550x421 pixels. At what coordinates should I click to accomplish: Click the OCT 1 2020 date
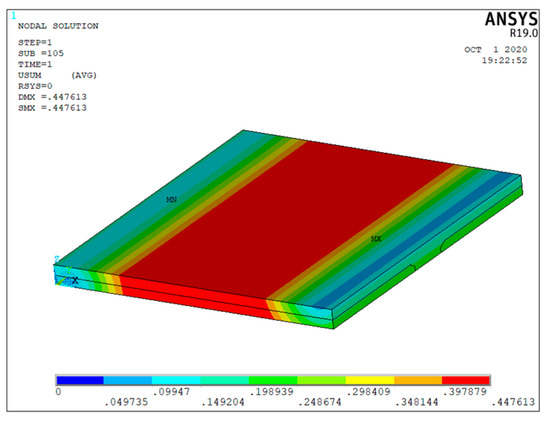coord(496,49)
